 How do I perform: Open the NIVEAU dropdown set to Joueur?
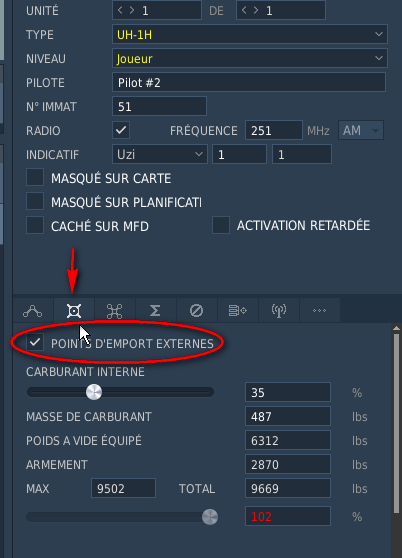pos(250,58)
